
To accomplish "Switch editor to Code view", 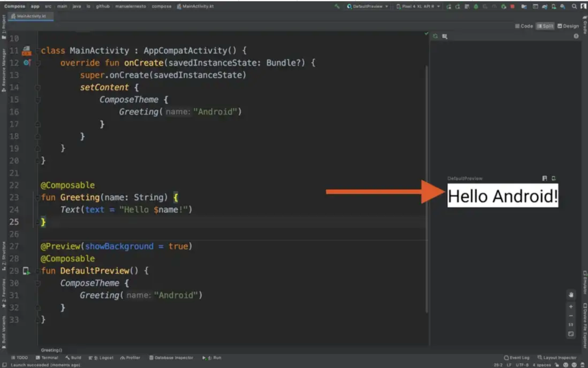I will point(524,26).
